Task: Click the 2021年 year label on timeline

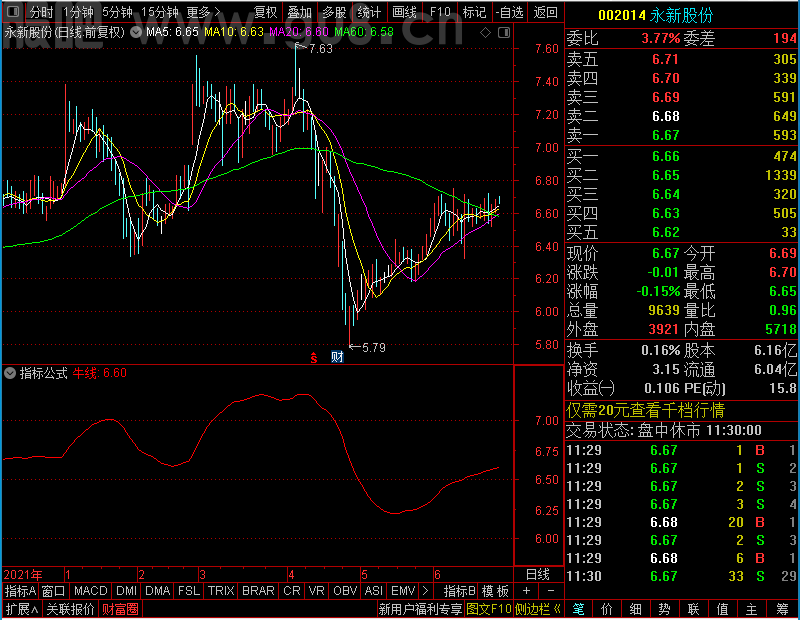Action: [x=23, y=575]
